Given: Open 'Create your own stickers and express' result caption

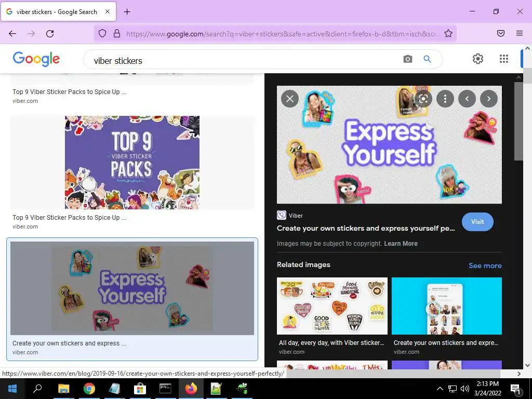Looking at the screenshot, I should tap(69, 343).
